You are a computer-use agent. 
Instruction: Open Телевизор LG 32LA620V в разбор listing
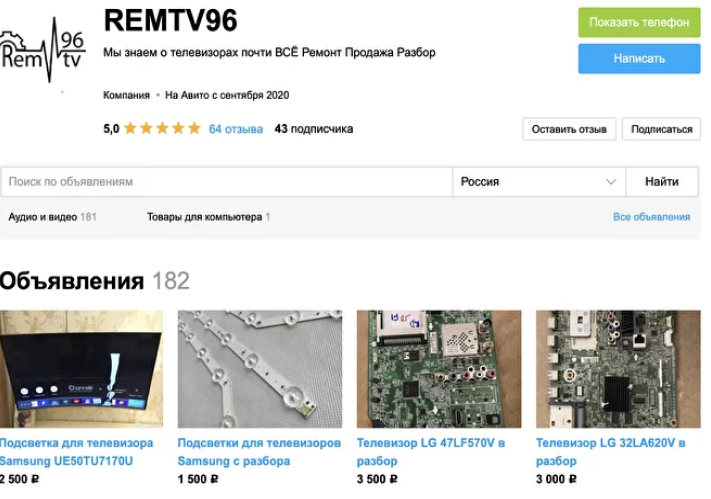[x=610, y=452]
